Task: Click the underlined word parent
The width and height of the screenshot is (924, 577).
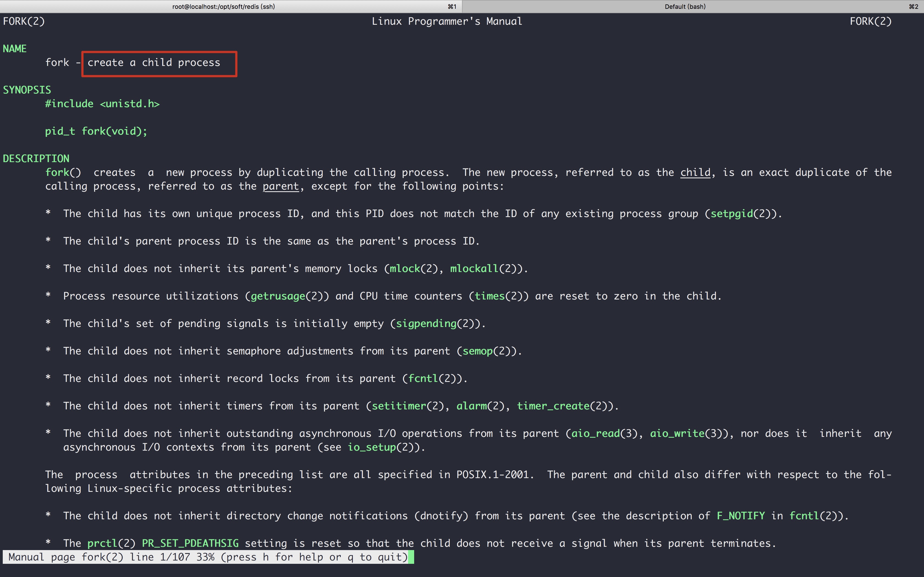Action: (280, 186)
